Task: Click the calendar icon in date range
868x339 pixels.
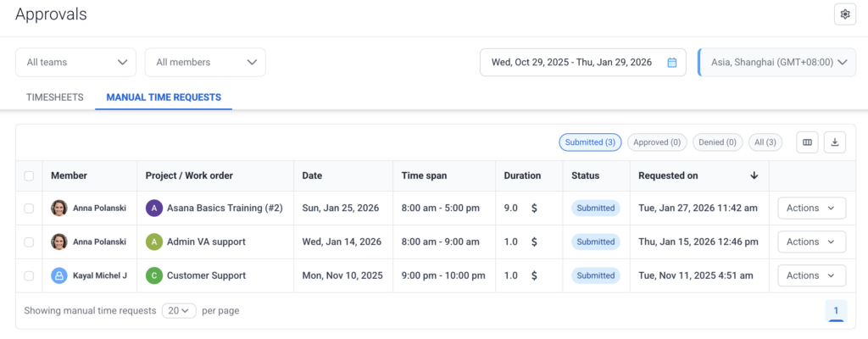Action: pyautogui.click(x=671, y=62)
